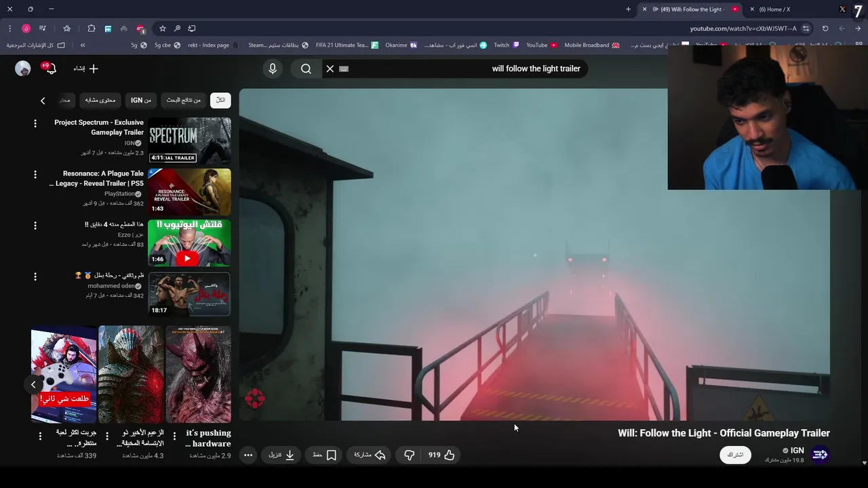Image resolution: width=868 pixels, height=488 pixels.
Task: Open the Mobile Broadband bookmark
Action: 592,45
